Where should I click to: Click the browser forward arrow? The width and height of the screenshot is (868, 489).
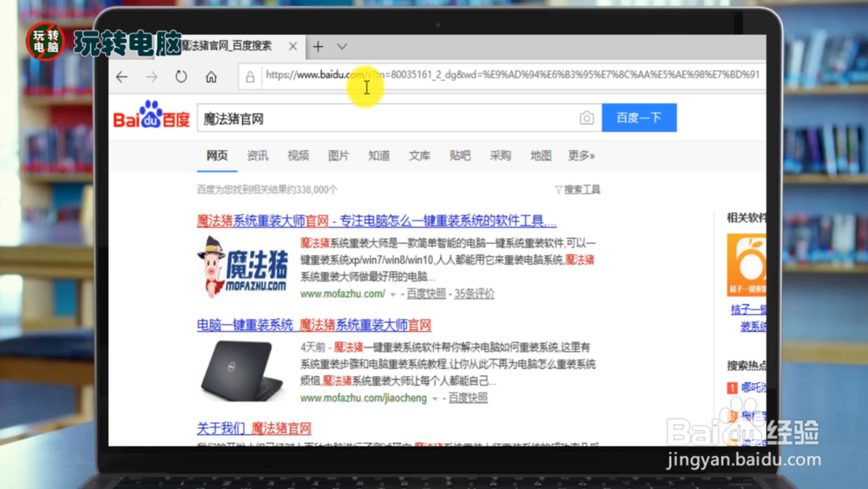[x=152, y=77]
